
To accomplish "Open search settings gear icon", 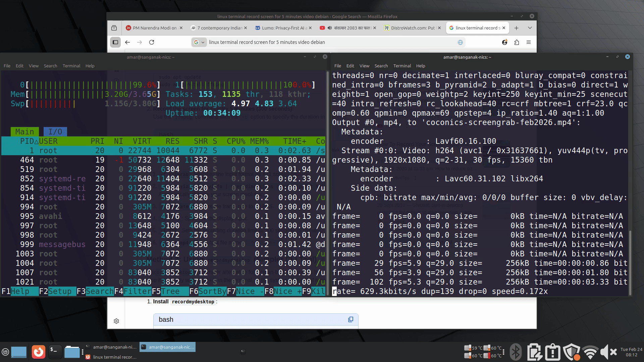I will click(x=116, y=321).
